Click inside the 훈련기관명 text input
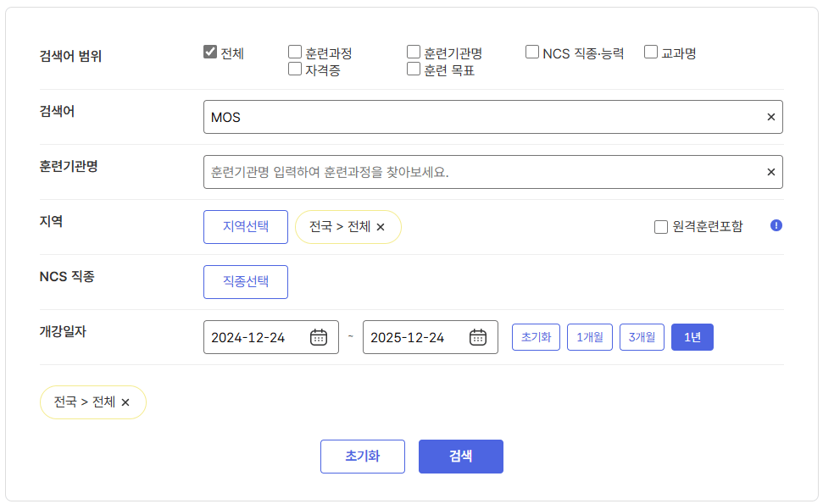This screenshot has height=504, width=823. [424, 171]
